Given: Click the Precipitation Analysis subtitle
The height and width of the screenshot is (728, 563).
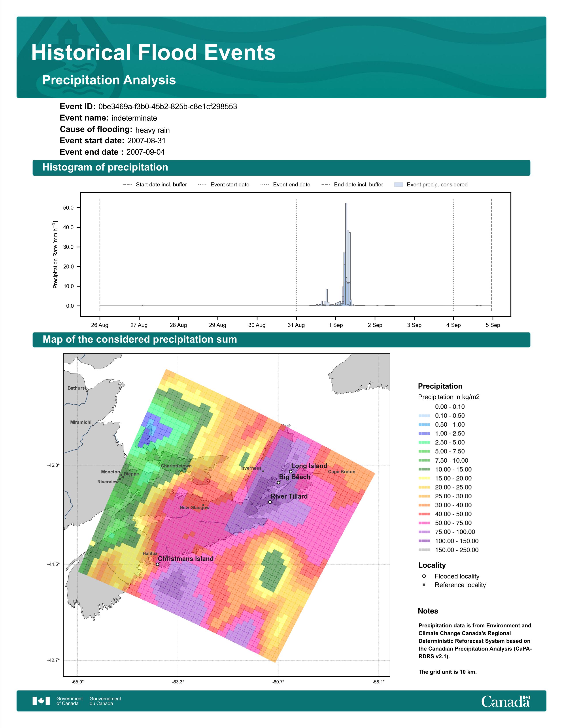Looking at the screenshot, I should coord(109,80).
